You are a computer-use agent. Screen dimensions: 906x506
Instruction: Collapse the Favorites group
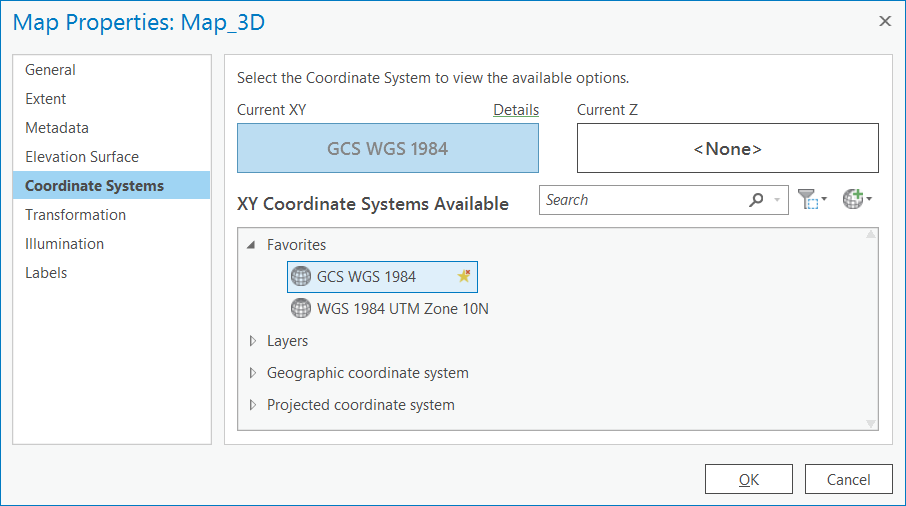251,245
